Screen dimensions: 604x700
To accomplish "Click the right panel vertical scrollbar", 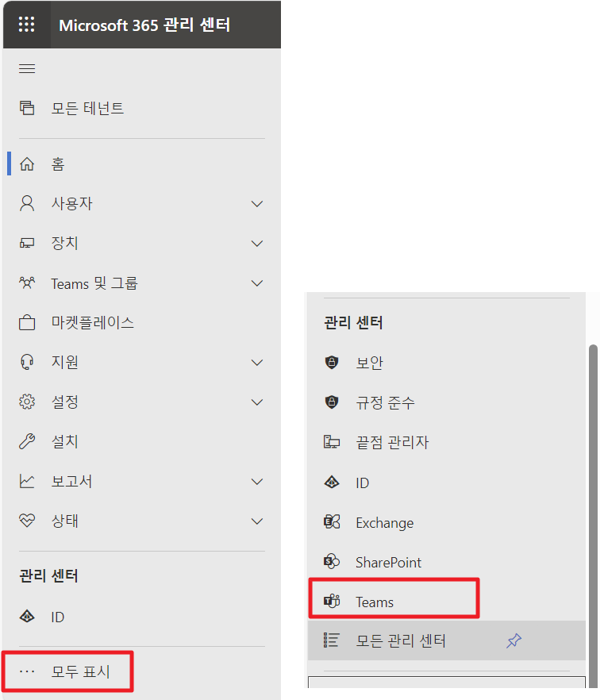I will coord(593,516).
